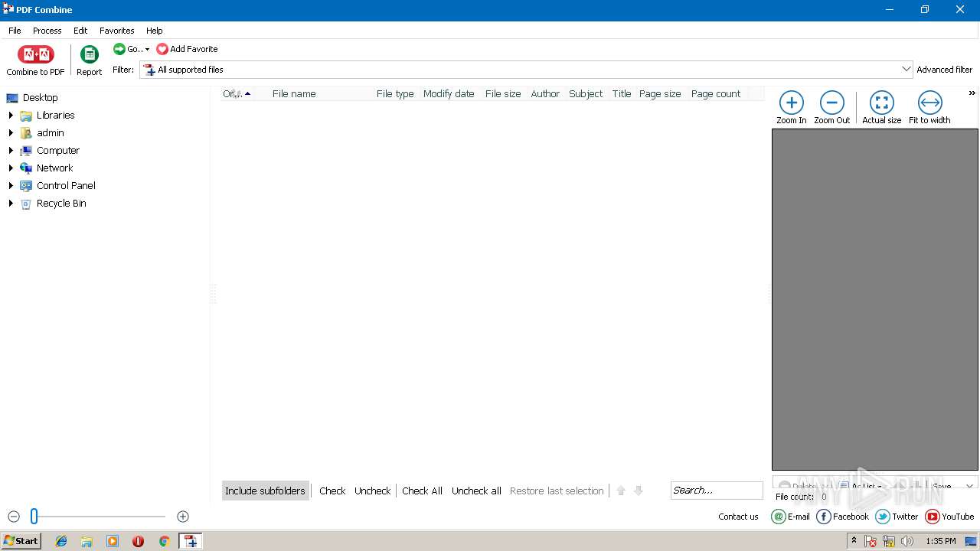Click the Combine to PDF icon
This screenshot has width=980, height=551.
pos(35,54)
